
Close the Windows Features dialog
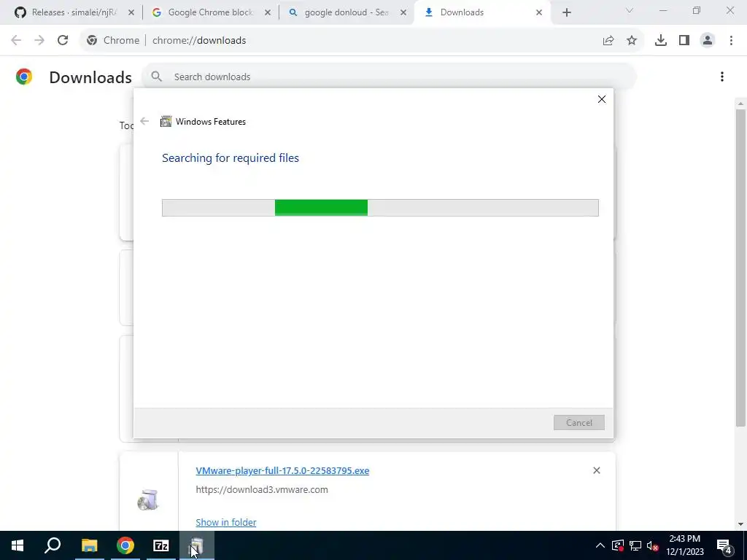click(602, 99)
